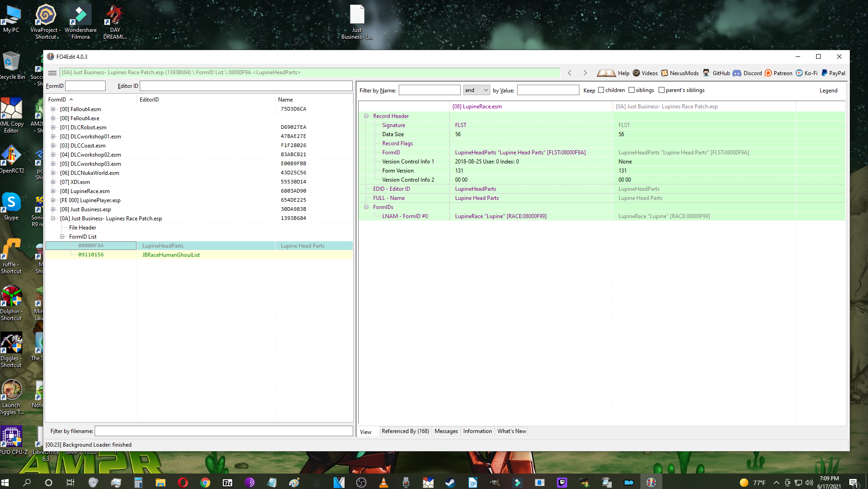The height and width of the screenshot is (489, 868).
Task: Collapse the Just Business- Lupines Race Patch.esp node
Action: 53,219
